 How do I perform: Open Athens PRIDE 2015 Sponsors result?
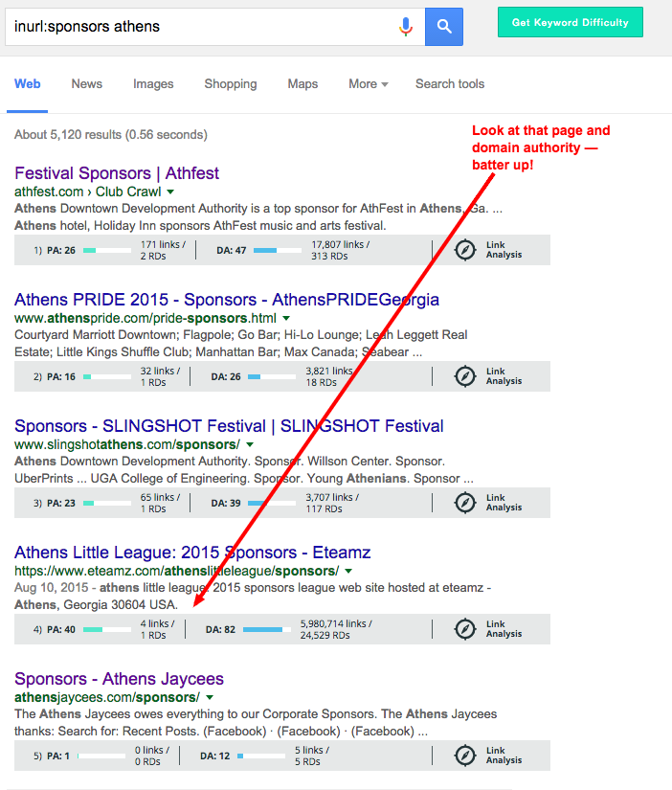click(x=227, y=300)
